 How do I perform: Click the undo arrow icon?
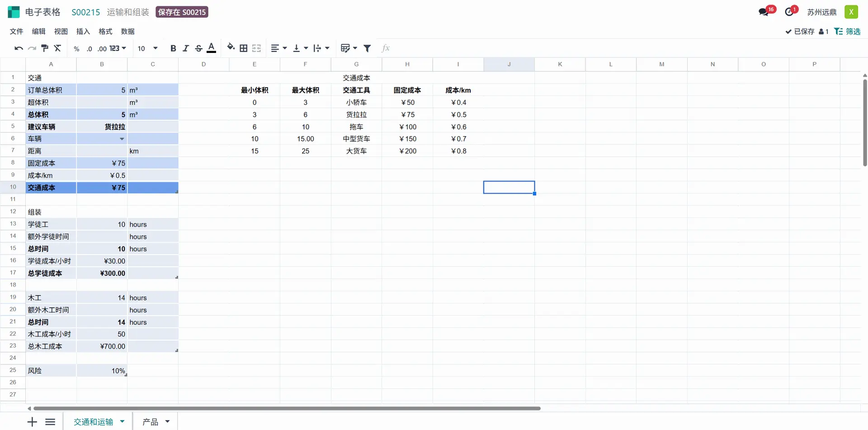click(19, 48)
